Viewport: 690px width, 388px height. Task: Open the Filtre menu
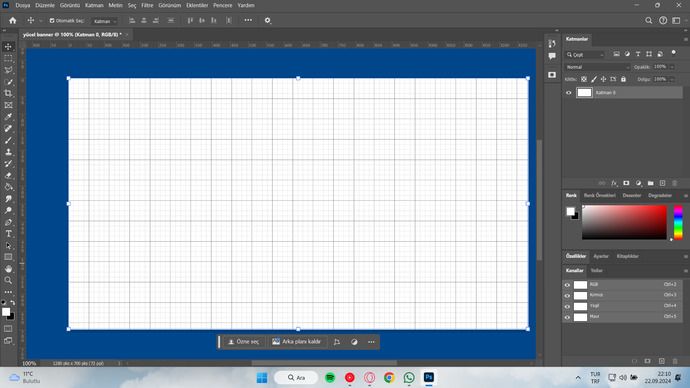coord(147,5)
